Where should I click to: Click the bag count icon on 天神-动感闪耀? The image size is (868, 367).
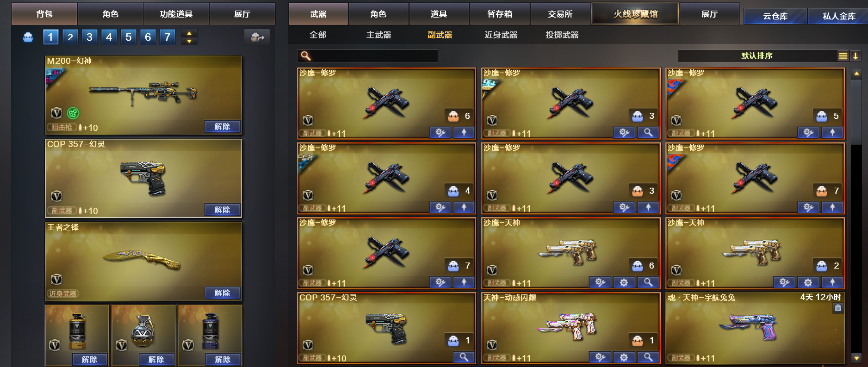click(x=638, y=341)
